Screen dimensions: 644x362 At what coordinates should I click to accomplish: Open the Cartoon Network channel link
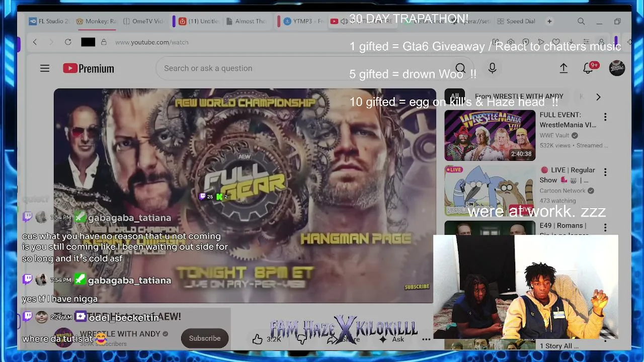point(562,191)
